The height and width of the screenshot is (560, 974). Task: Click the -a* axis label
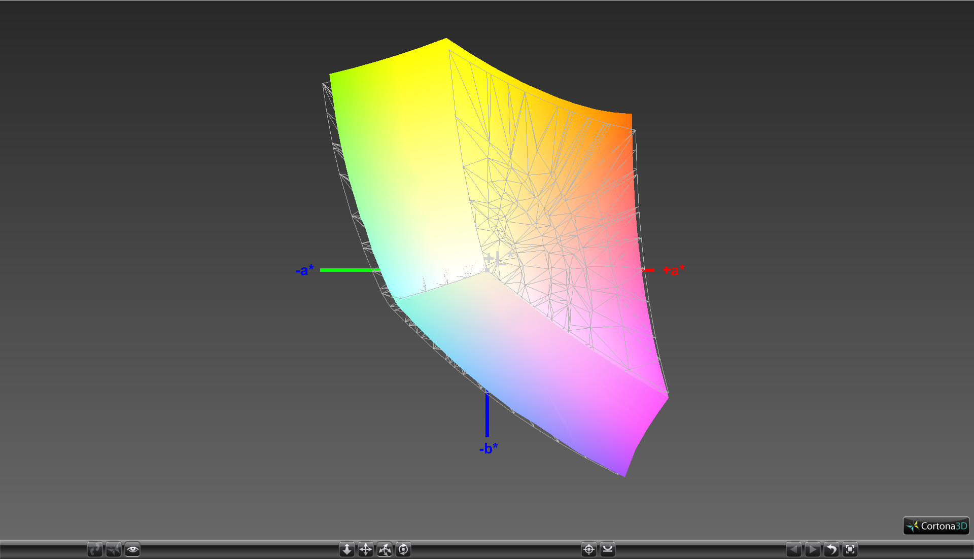(305, 270)
